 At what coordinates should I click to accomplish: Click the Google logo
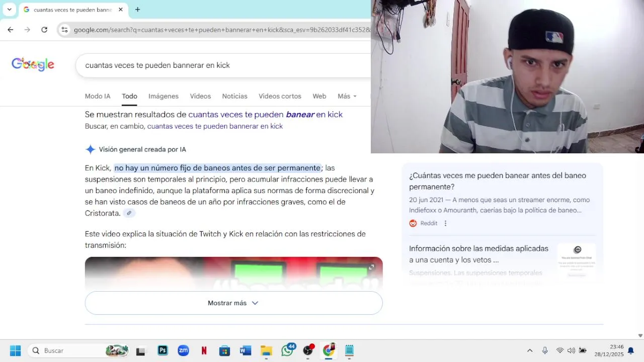[x=33, y=64]
